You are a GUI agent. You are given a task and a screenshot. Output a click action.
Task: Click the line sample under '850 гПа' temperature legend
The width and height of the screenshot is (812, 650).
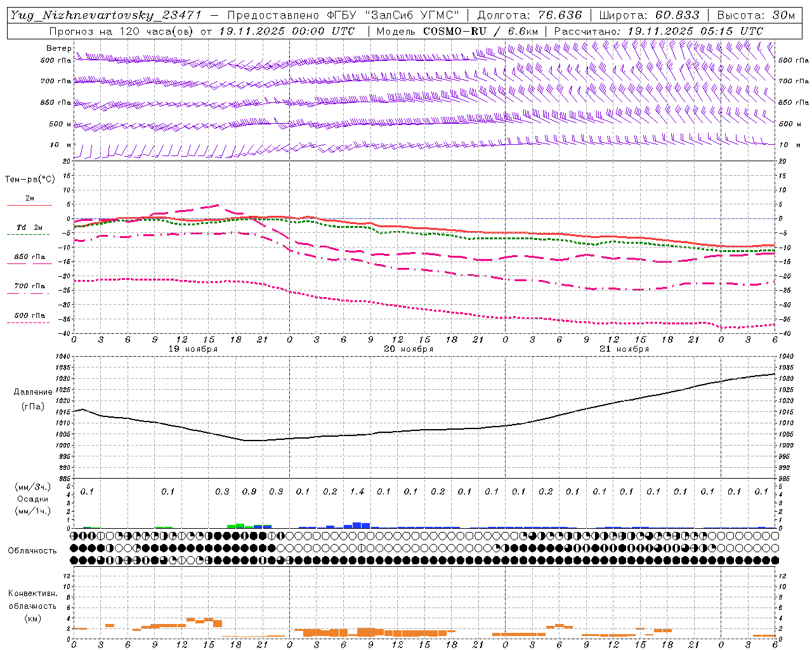coord(29,263)
